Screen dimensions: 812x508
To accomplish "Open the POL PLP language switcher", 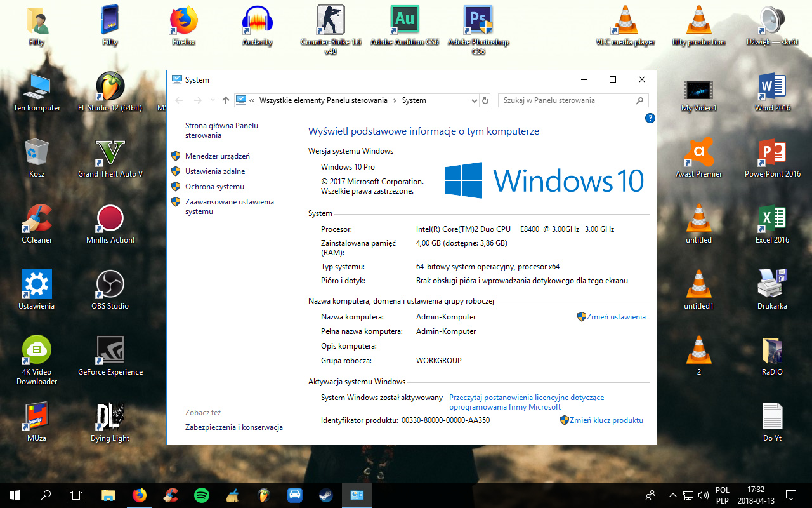I will click(722, 495).
